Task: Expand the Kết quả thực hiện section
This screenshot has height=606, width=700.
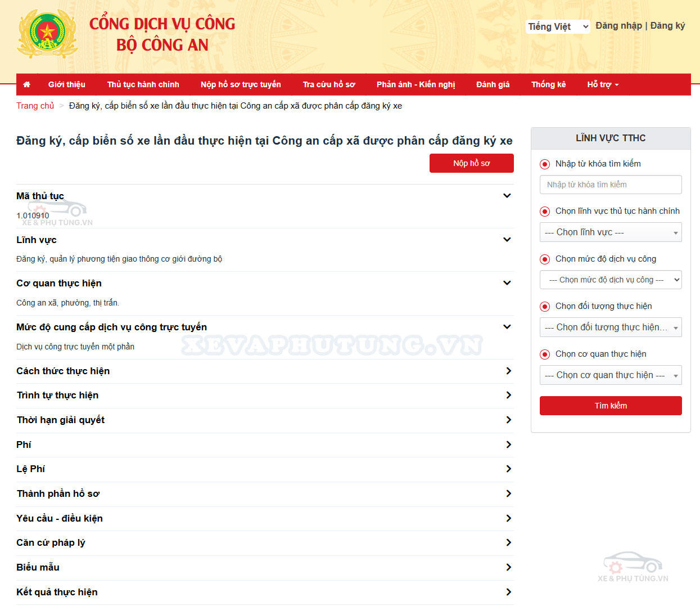Action: coord(265,592)
